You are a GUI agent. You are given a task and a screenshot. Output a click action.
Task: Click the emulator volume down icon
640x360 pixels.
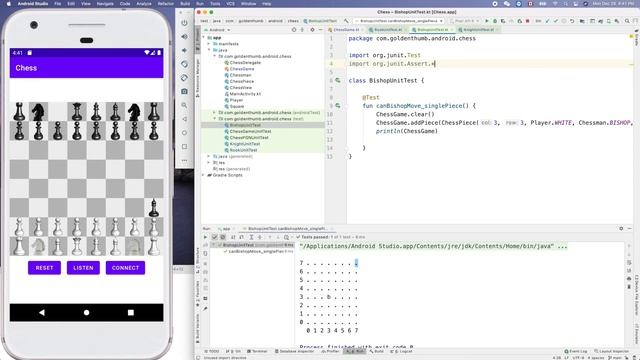pyautogui.click(x=184, y=50)
